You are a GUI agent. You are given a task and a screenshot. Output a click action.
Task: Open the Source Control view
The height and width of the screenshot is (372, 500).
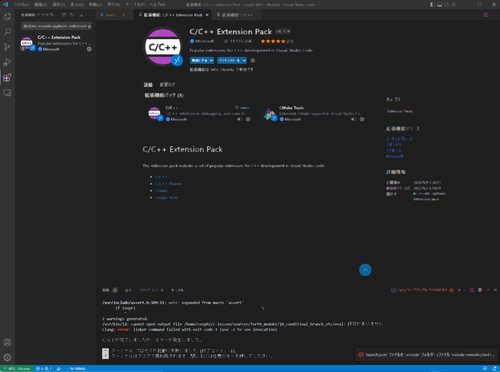coord(7,47)
